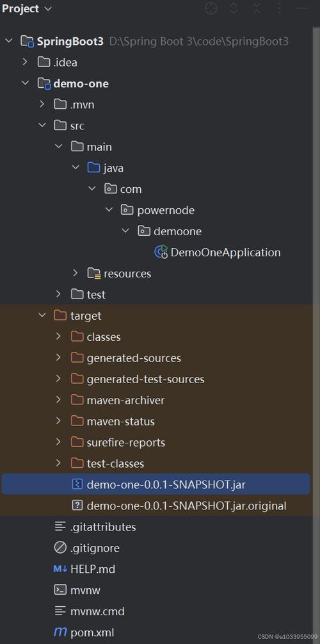Click the DemoOneApplication class icon
The image size is (320, 644).
[x=161, y=252]
